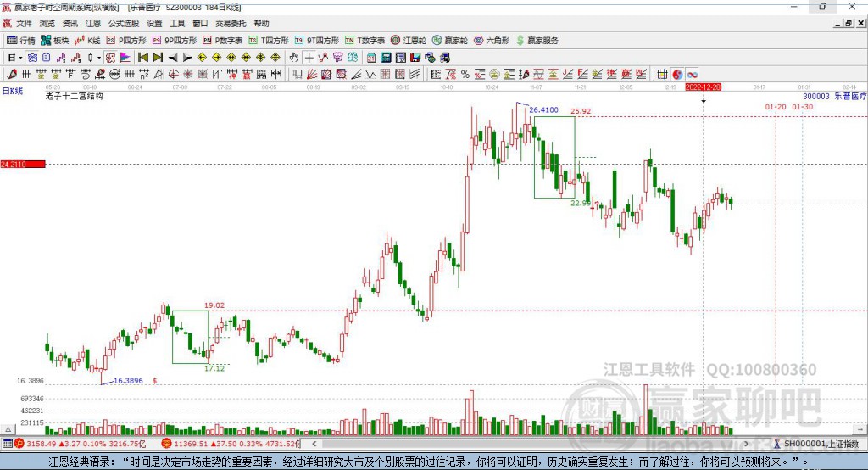The image size is (868, 470).
Task: Open the 江恩轮 Gann wheel
Action: 409,41
